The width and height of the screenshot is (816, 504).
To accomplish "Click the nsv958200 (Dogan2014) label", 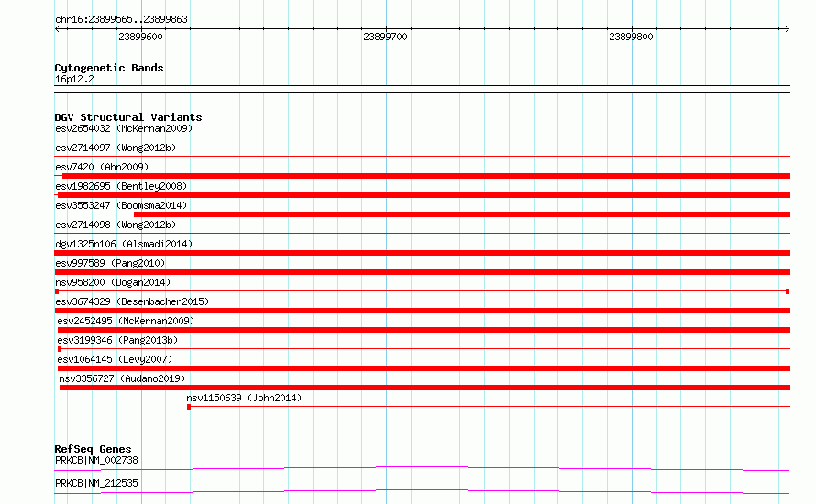I will point(113,282).
